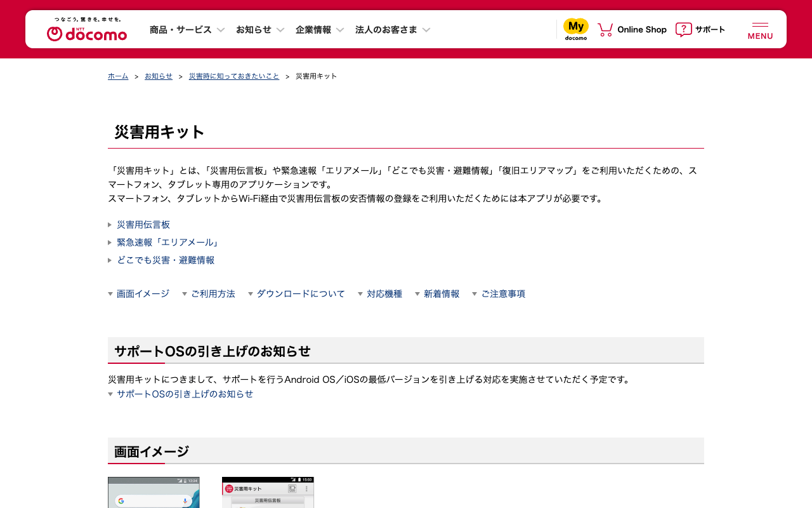
Task: Expand the 商品・サービス dropdown
Action: tap(187, 30)
